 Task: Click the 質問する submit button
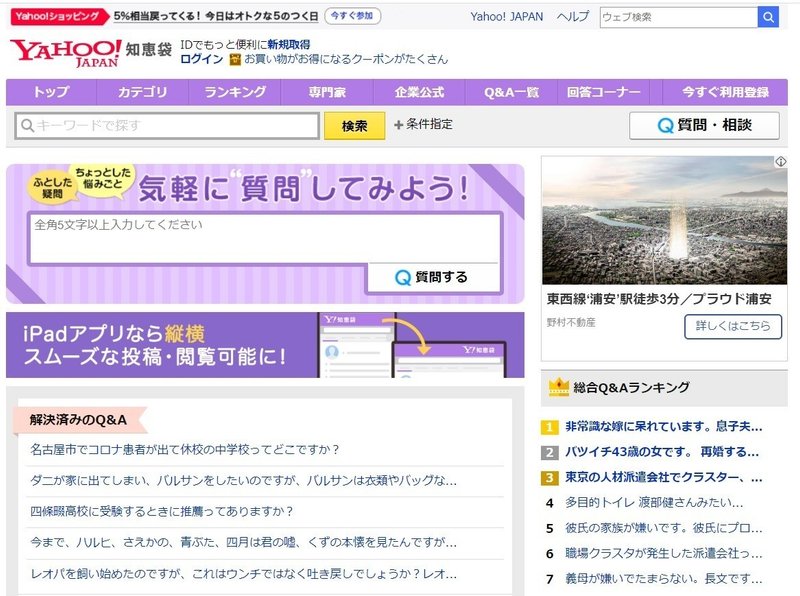[x=432, y=277]
